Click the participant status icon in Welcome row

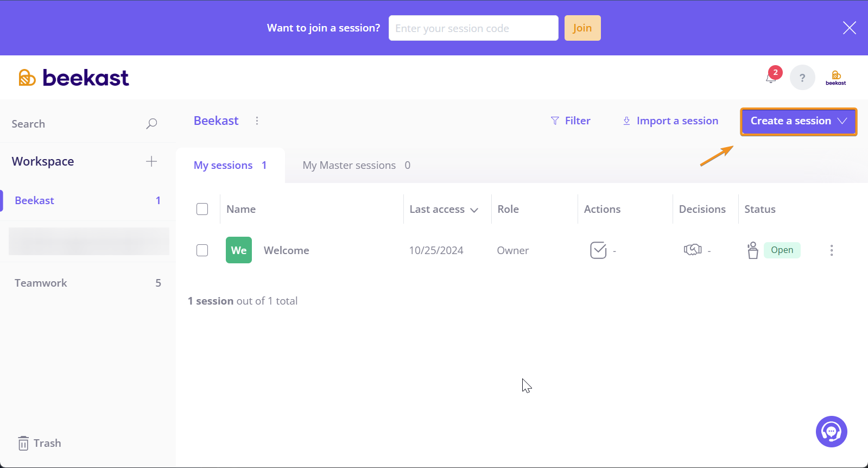coord(752,250)
